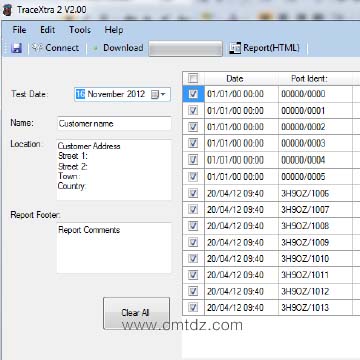Select port ident cell 3H9OZ/1006
The width and height of the screenshot is (360, 360).
coord(315,193)
